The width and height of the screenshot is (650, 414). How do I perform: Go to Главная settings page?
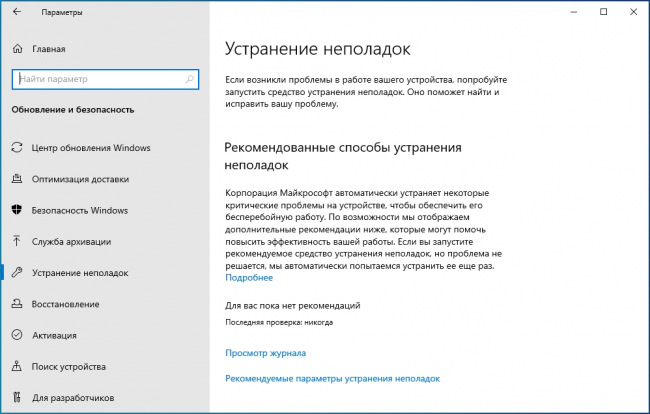coord(49,49)
